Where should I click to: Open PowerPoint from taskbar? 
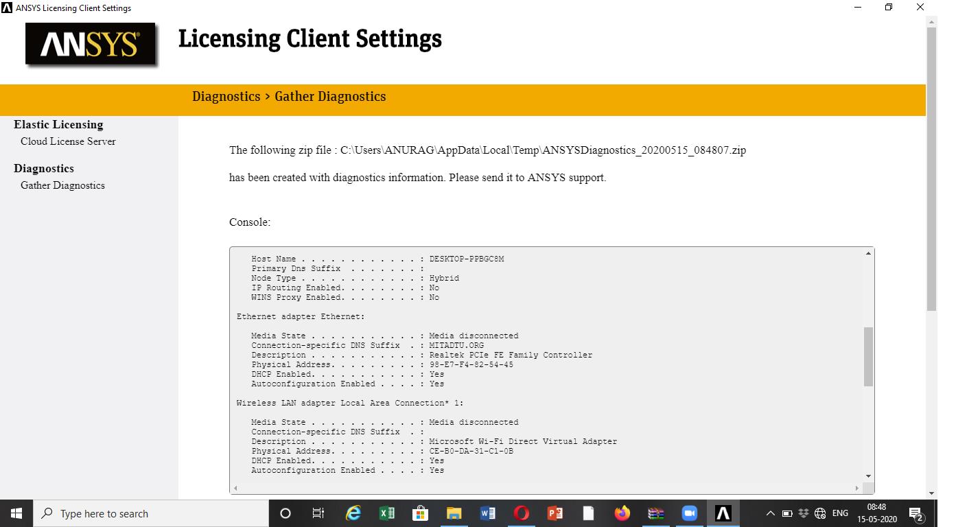coord(555,513)
